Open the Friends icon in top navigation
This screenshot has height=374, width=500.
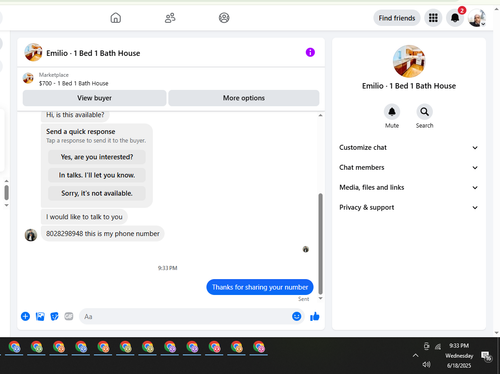tap(170, 18)
